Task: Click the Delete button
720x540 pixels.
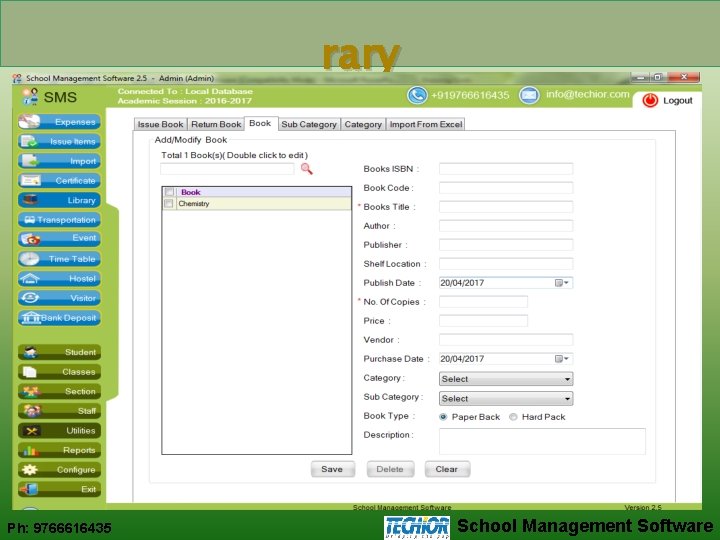Action: [390, 469]
